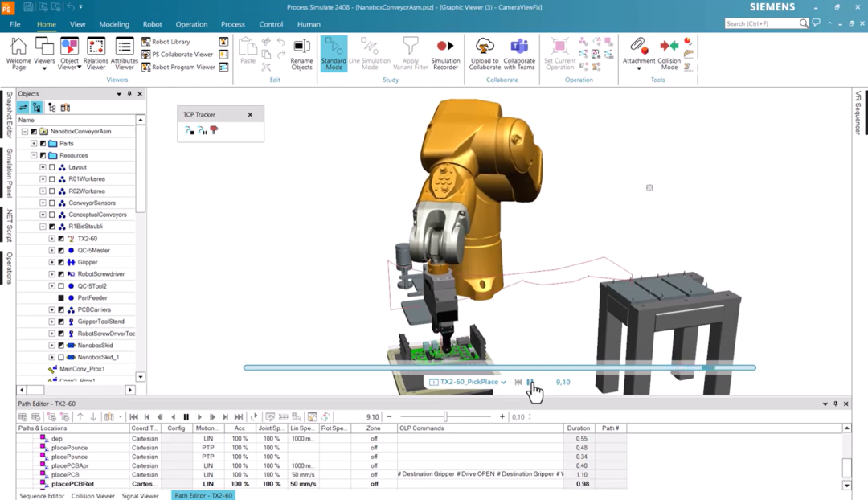The height and width of the screenshot is (500, 868).
Task: Open TX2-60_PickPlace operation dropdown
Action: tap(503, 382)
